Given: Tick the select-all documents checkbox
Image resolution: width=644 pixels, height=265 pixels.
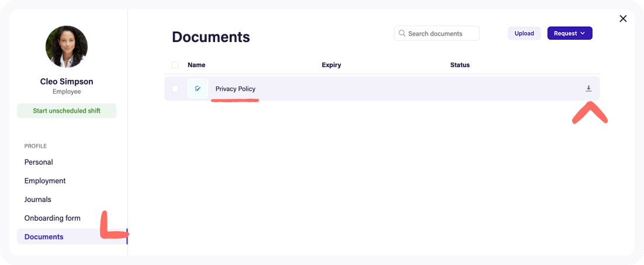Looking at the screenshot, I should (x=175, y=65).
